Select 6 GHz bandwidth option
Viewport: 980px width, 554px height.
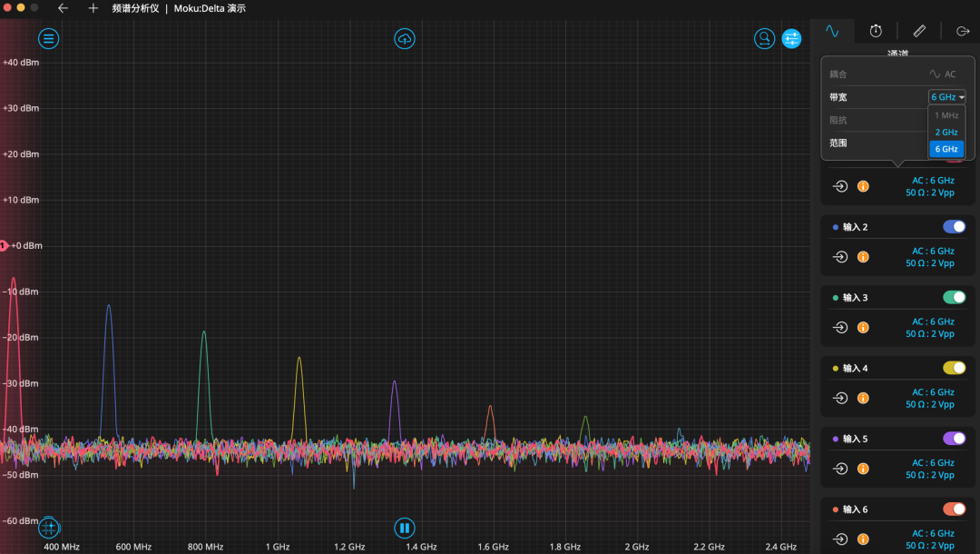point(946,149)
